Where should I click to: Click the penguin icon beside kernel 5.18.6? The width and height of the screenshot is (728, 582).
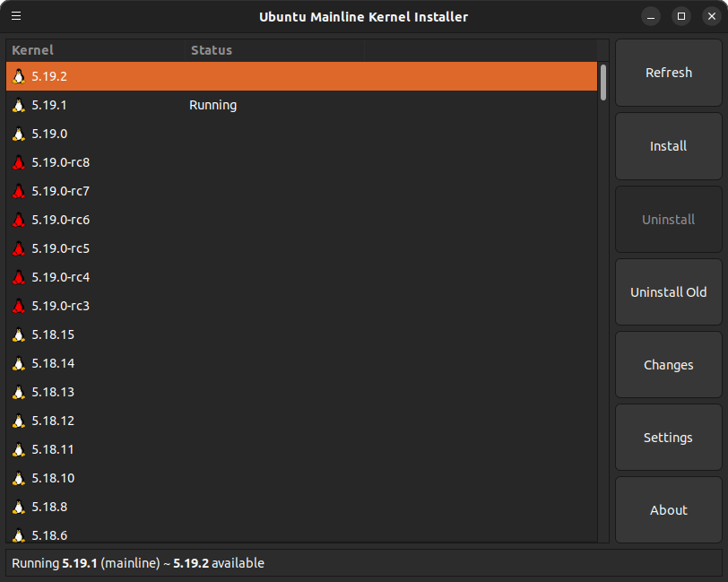click(x=19, y=535)
